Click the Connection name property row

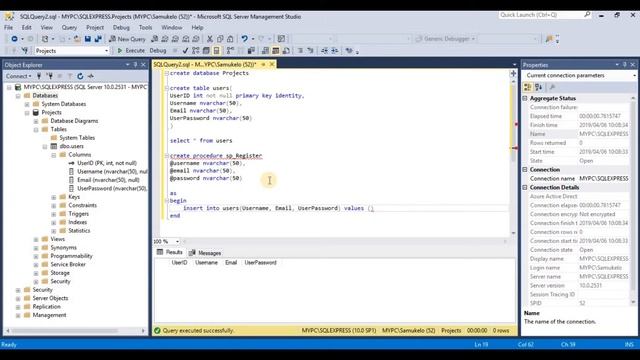tap(579, 179)
